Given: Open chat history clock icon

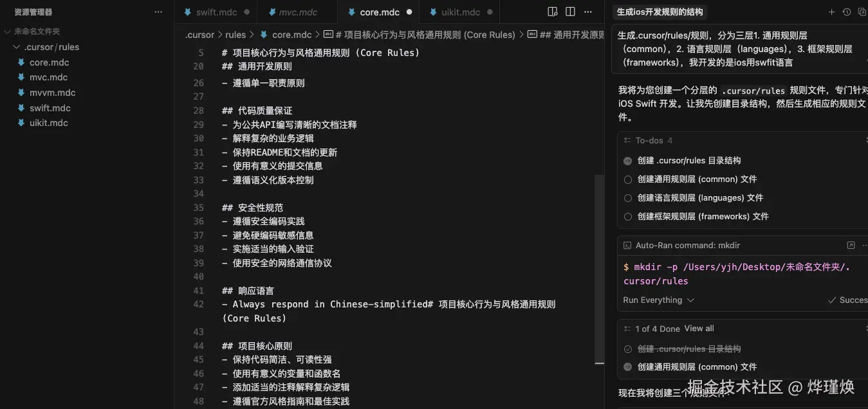Looking at the screenshot, I should pos(847,12).
